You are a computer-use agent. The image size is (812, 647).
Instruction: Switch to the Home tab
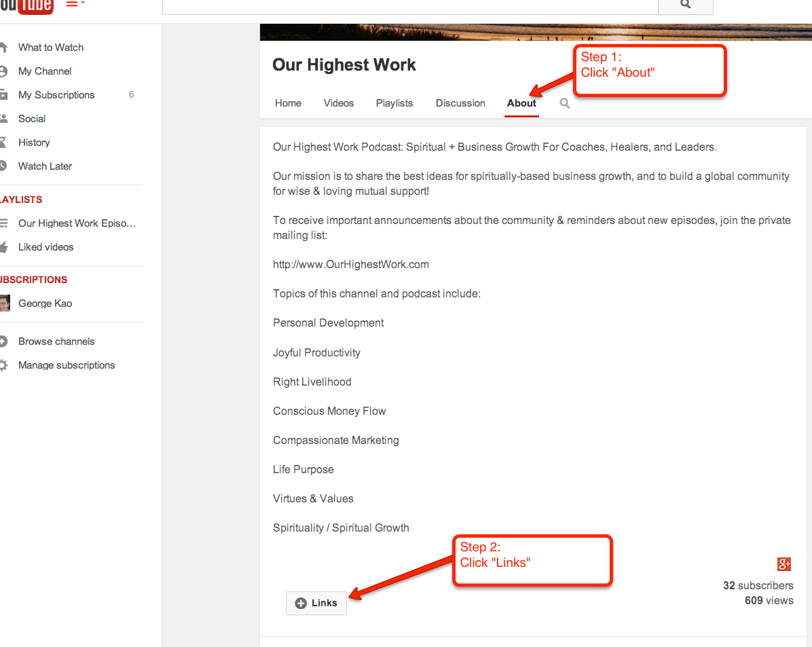pyautogui.click(x=288, y=103)
